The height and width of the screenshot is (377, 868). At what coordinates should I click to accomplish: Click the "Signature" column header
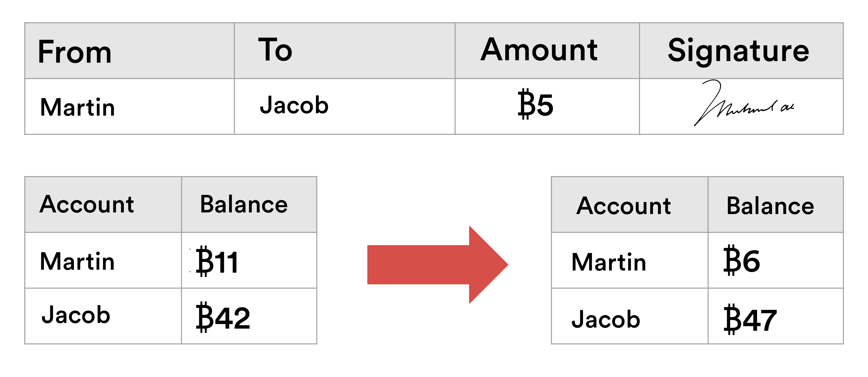pos(738,51)
